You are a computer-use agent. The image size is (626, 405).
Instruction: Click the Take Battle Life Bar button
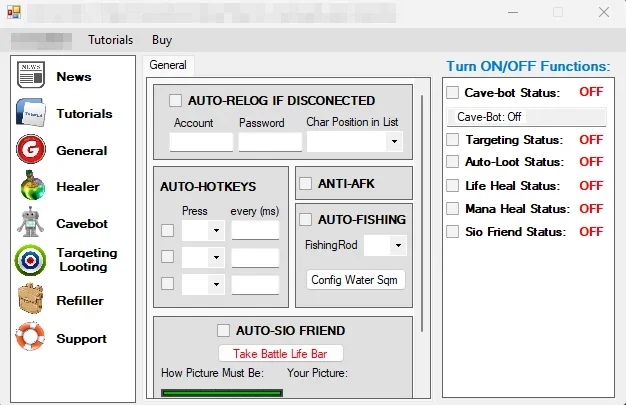281,353
